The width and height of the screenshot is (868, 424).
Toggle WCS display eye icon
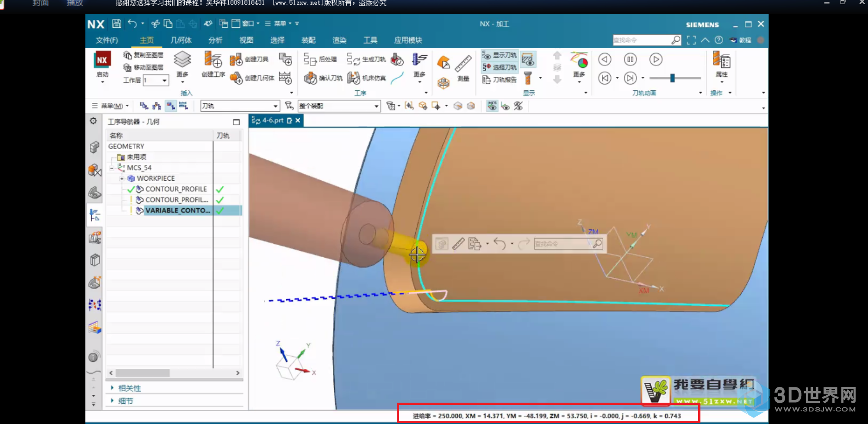pyautogui.click(x=506, y=106)
